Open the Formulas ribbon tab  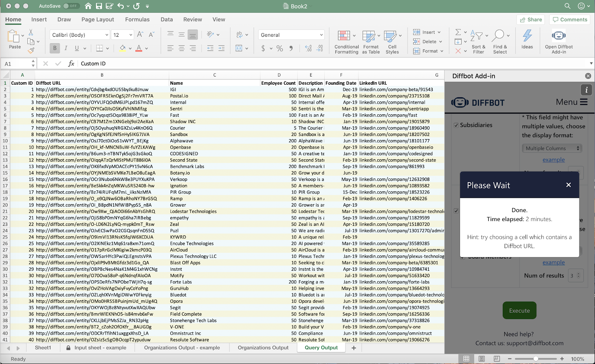[137, 19]
